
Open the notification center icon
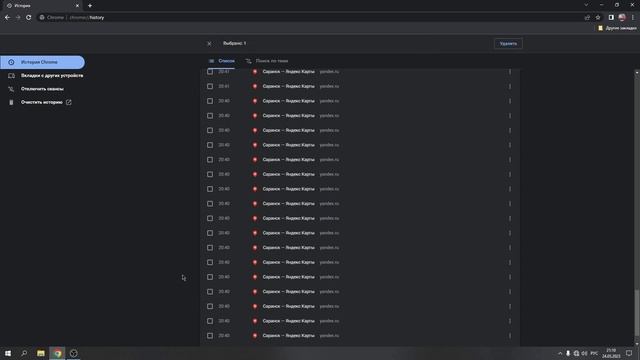point(629,353)
